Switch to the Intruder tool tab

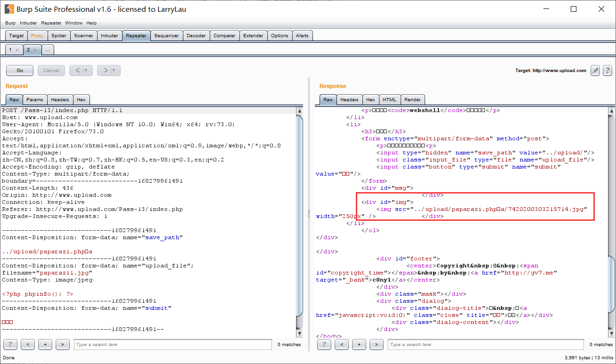tap(109, 36)
